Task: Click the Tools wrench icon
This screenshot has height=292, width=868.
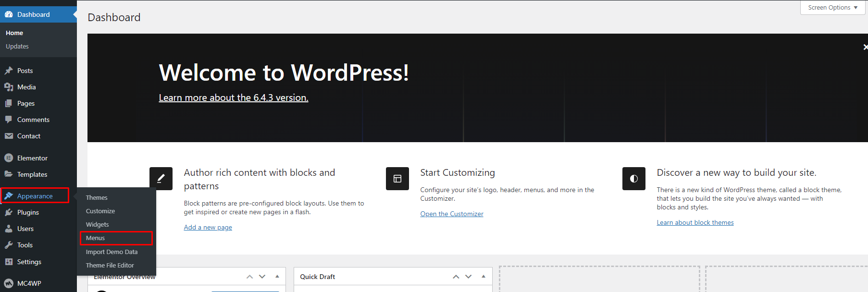Action: pos(9,245)
